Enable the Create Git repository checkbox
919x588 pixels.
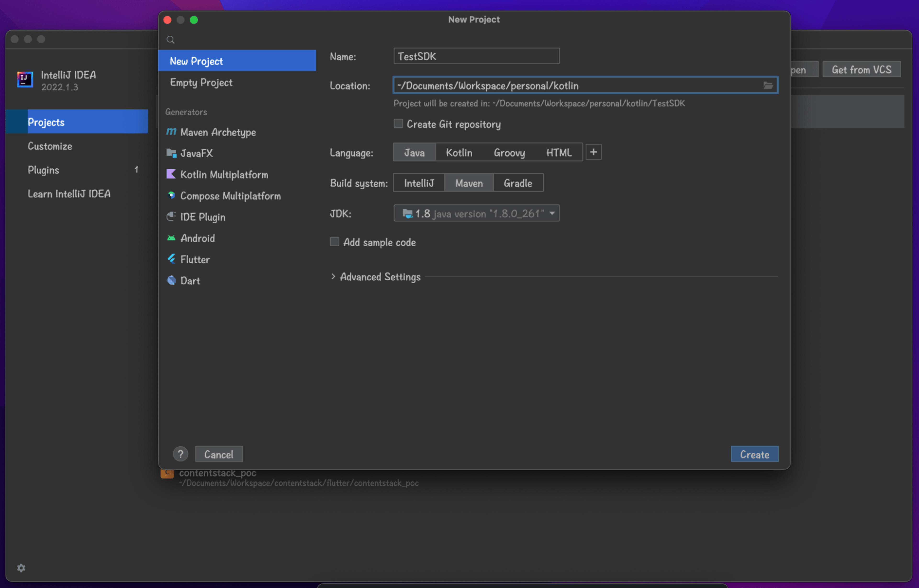398,123
